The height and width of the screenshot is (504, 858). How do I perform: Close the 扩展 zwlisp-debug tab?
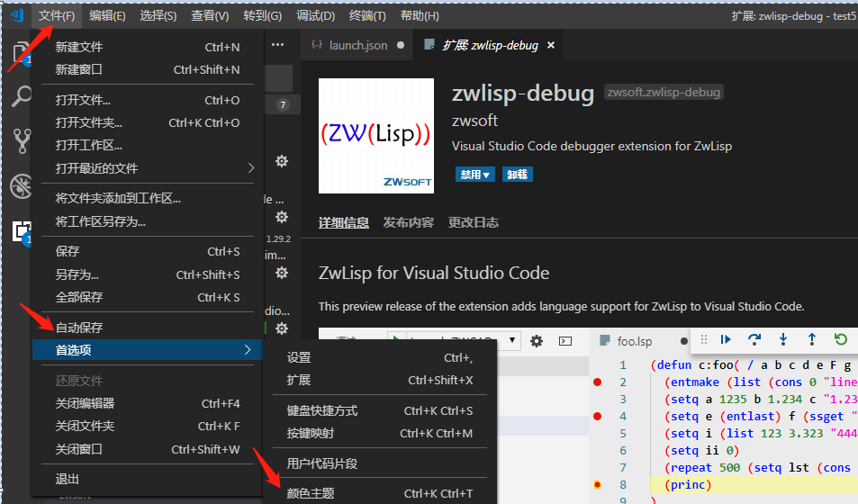(551, 45)
